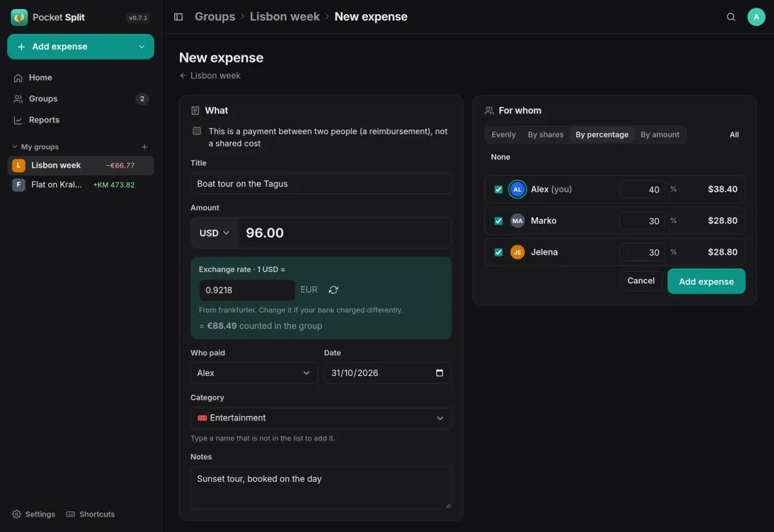Screen dimensions: 774x532
Task: Click the Cancel button
Action: tap(641, 281)
